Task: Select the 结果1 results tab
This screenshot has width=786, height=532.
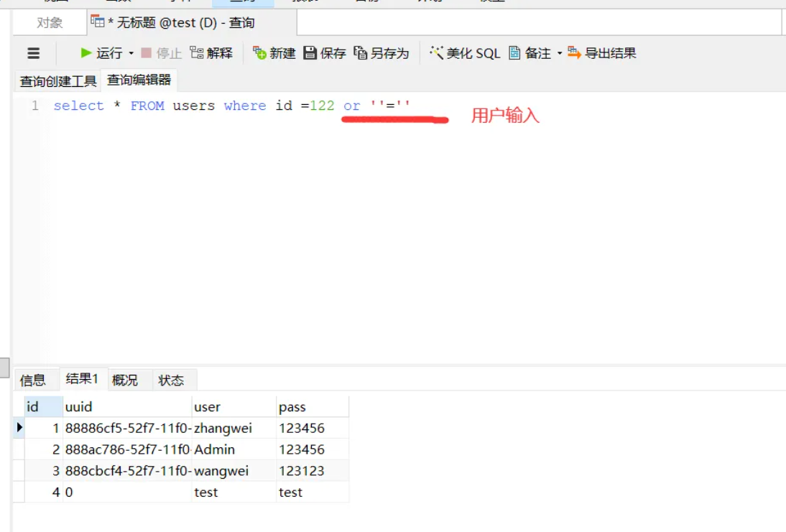Action: pos(81,380)
